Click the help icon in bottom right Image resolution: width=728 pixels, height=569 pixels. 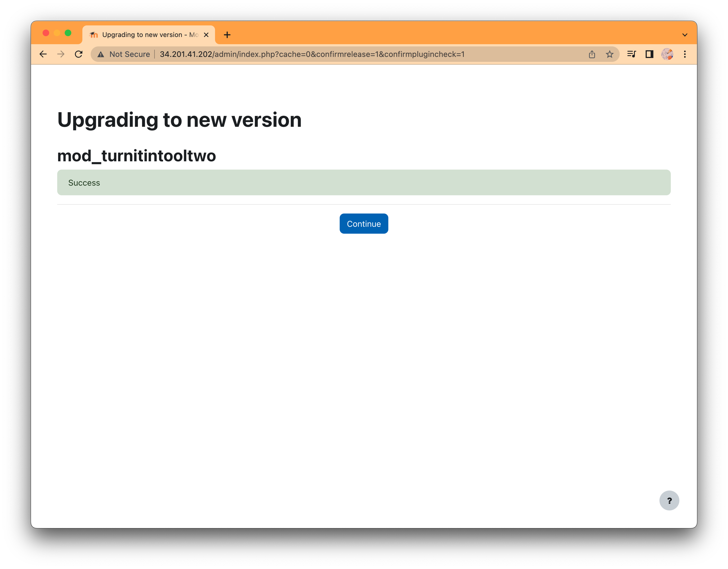(669, 500)
